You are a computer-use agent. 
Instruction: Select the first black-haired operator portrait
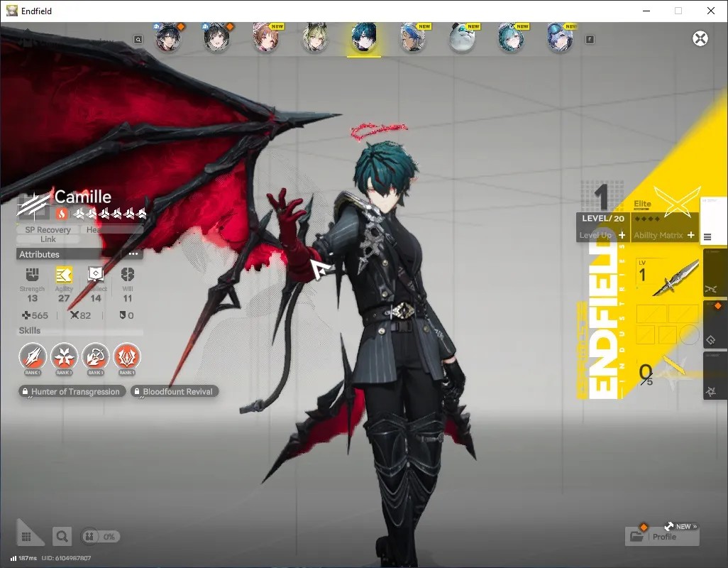[x=168, y=38]
